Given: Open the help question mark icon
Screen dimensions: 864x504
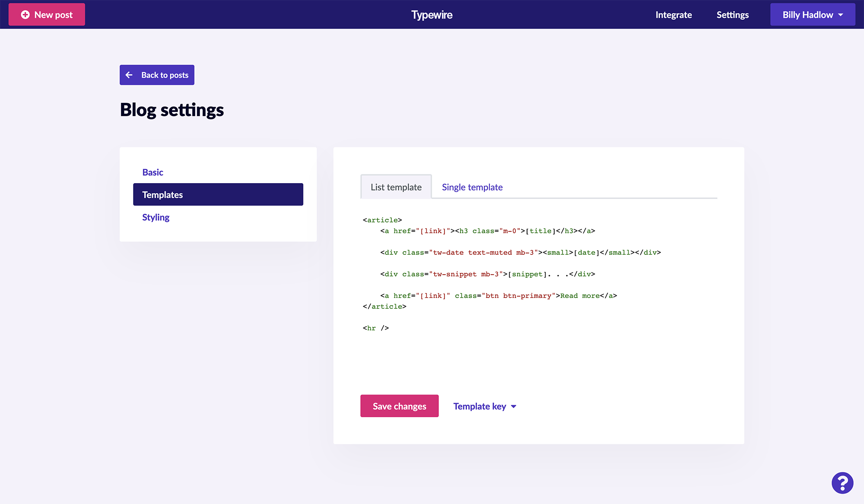Looking at the screenshot, I should point(842,483).
